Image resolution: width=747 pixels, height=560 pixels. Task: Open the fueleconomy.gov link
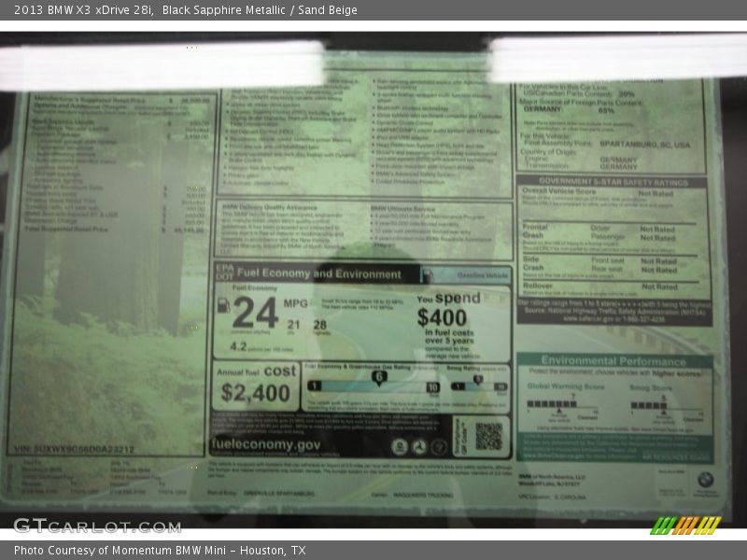(266, 444)
